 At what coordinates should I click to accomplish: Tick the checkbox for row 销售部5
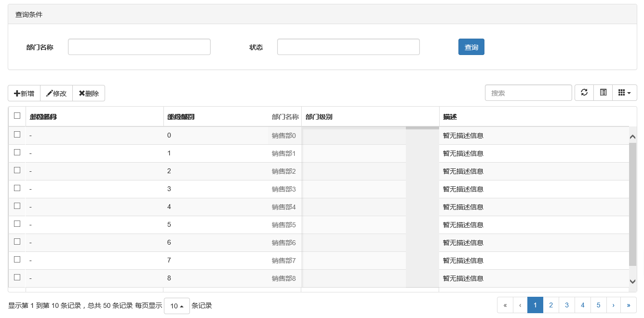[17, 224]
